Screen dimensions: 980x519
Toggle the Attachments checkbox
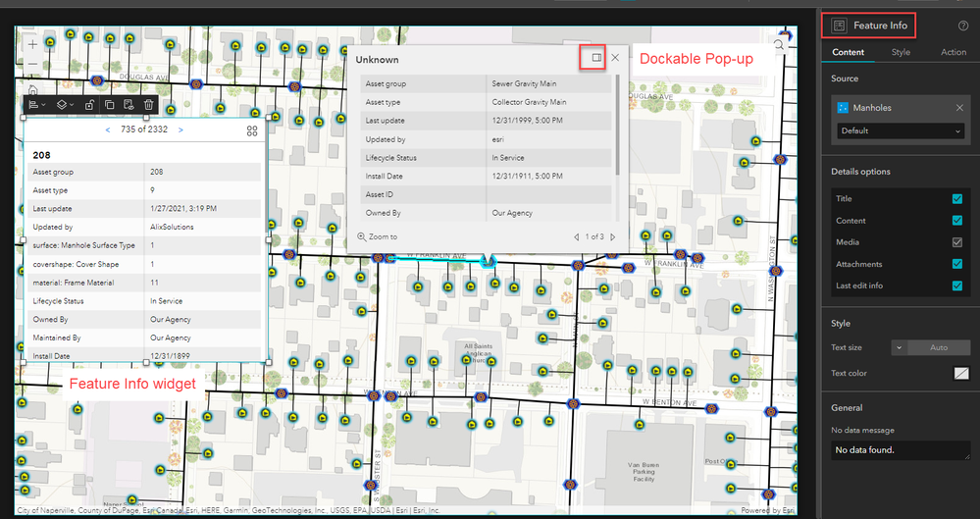click(x=956, y=264)
